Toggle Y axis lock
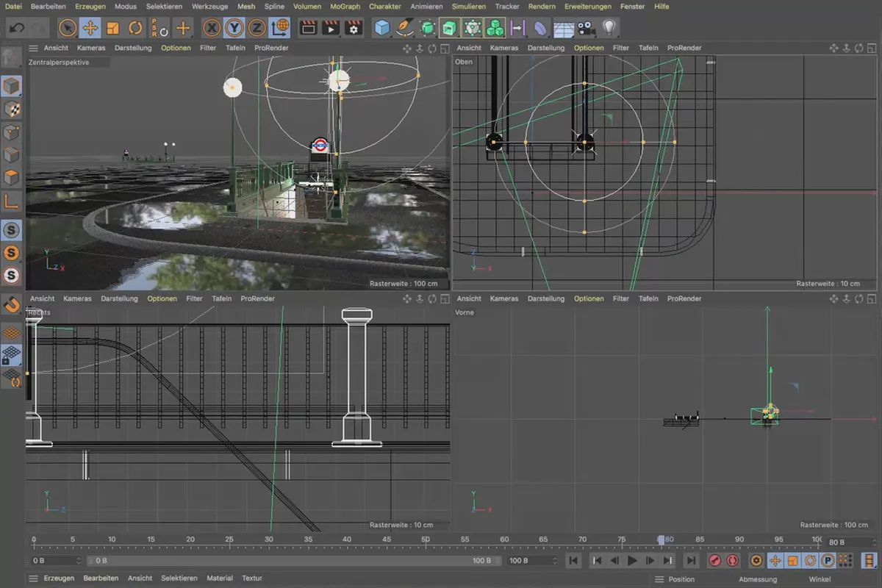 click(x=234, y=28)
